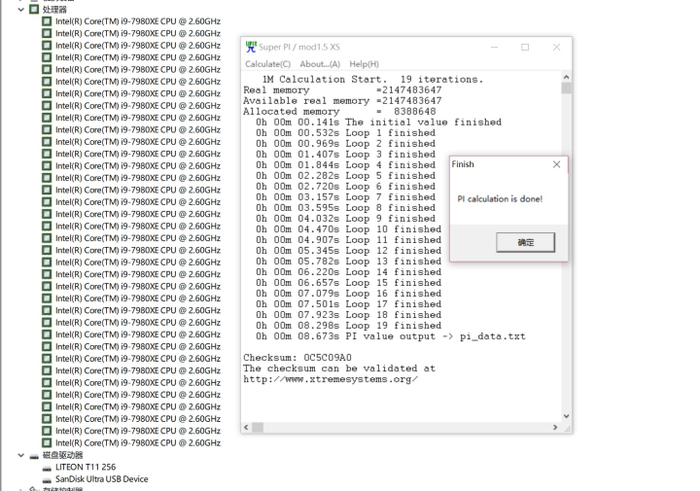Viewport: 700px width, 491px height.
Task: Click the 'Loop 19 finished' log line
Action: pyautogui.click(x=349, y=326)
